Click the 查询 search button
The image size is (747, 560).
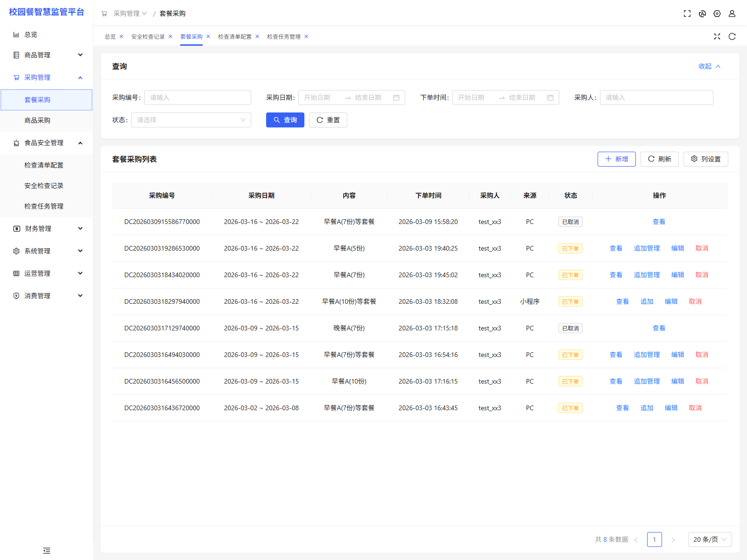(285, 120)
